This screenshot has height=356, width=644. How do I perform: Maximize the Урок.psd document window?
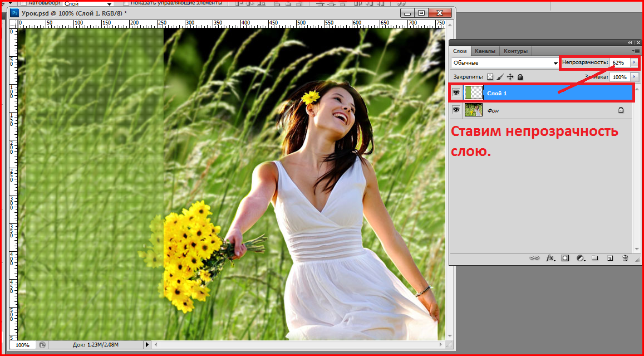coord(421,13)
